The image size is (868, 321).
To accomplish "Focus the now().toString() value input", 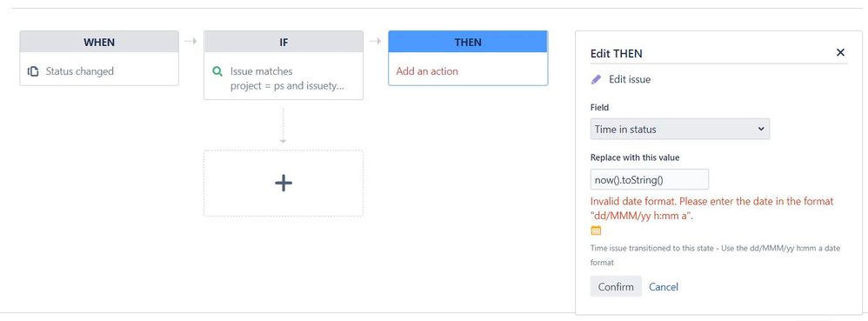I will [x=650, y=179].
